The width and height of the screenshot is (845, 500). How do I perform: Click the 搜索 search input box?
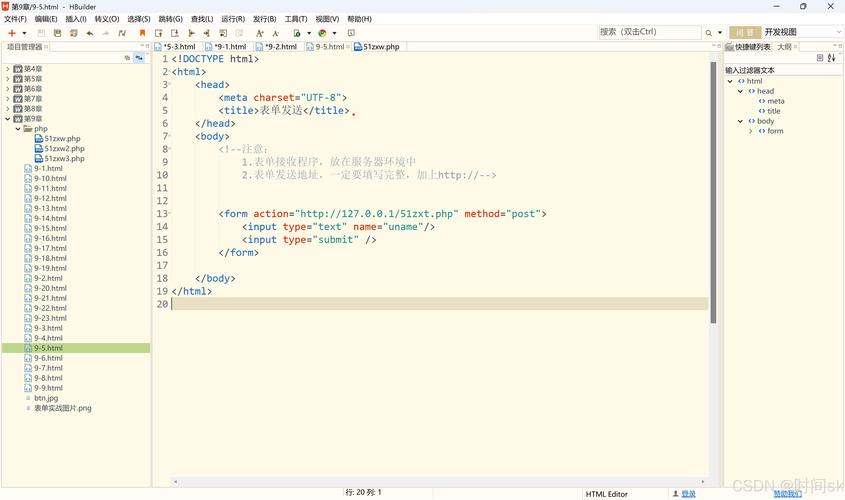(x=648, y=32)
